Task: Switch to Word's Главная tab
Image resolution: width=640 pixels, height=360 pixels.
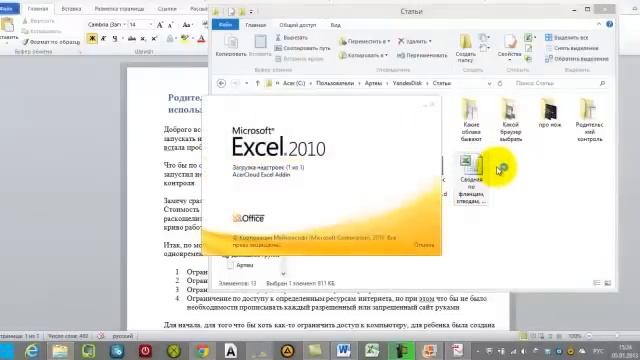Action: click(x=38, y=9)
